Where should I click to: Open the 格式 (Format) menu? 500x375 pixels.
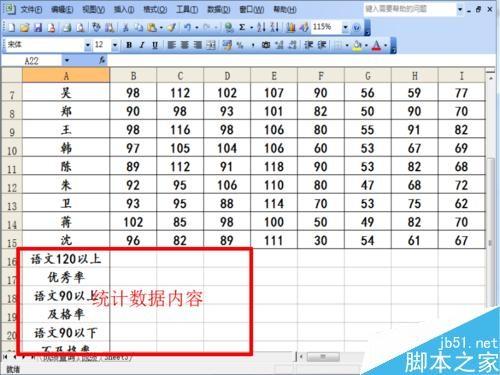(155, 10)
